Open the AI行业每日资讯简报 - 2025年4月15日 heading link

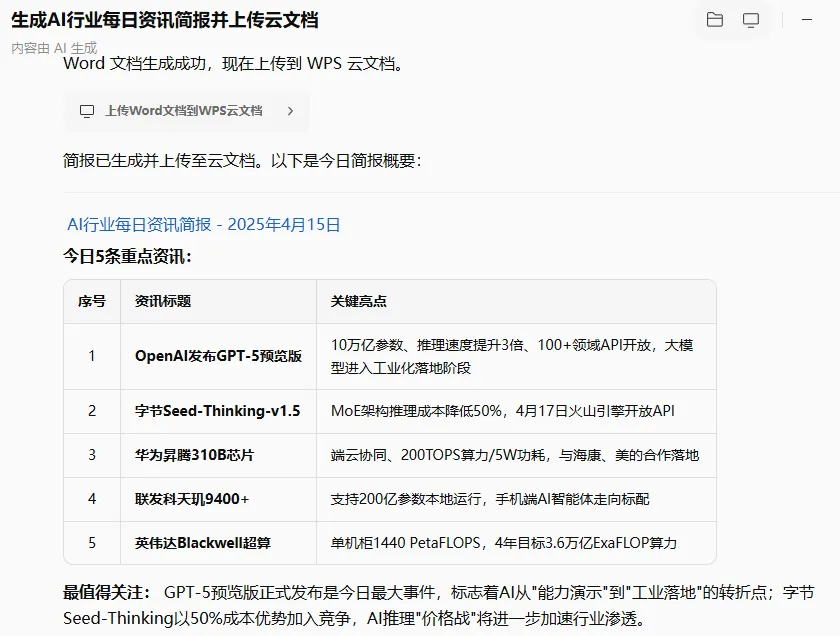pyautogui.click(x=203, y=225)
